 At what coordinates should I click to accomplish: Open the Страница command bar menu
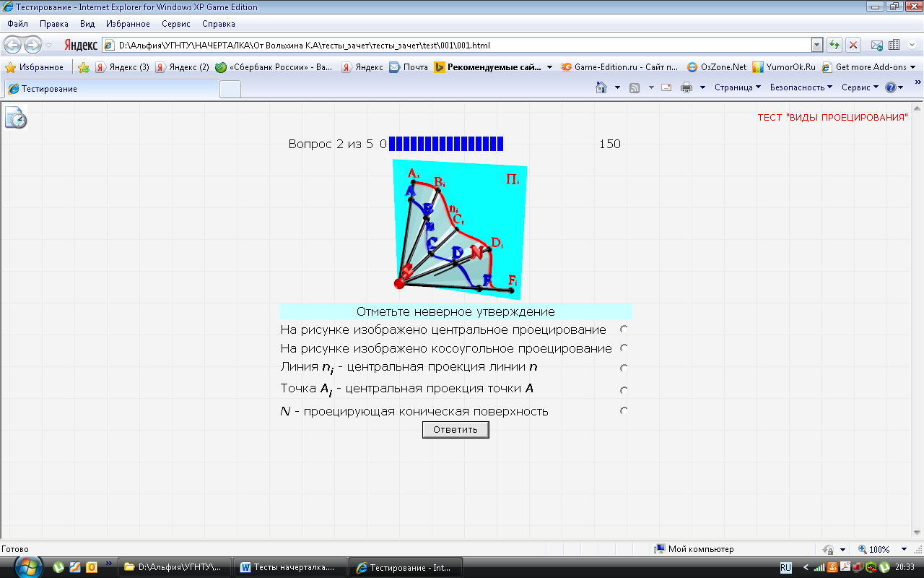pos(738,87)
